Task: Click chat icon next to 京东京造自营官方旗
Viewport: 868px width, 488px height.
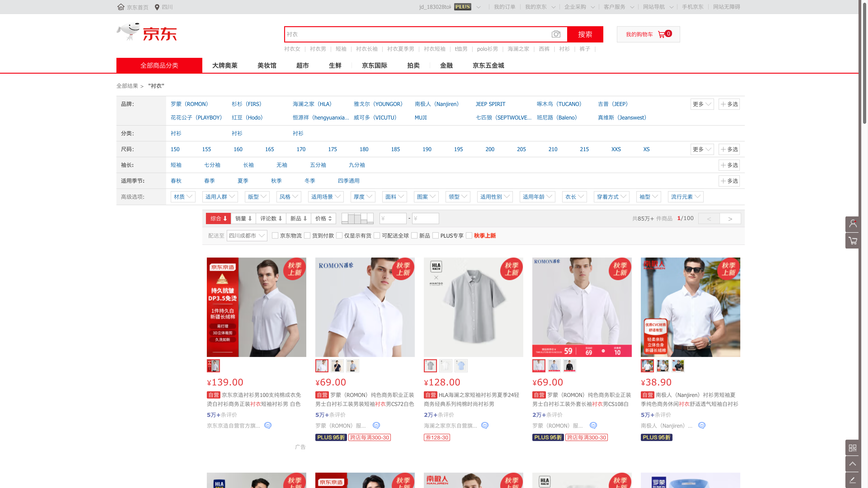Action: tap(268, 425)
